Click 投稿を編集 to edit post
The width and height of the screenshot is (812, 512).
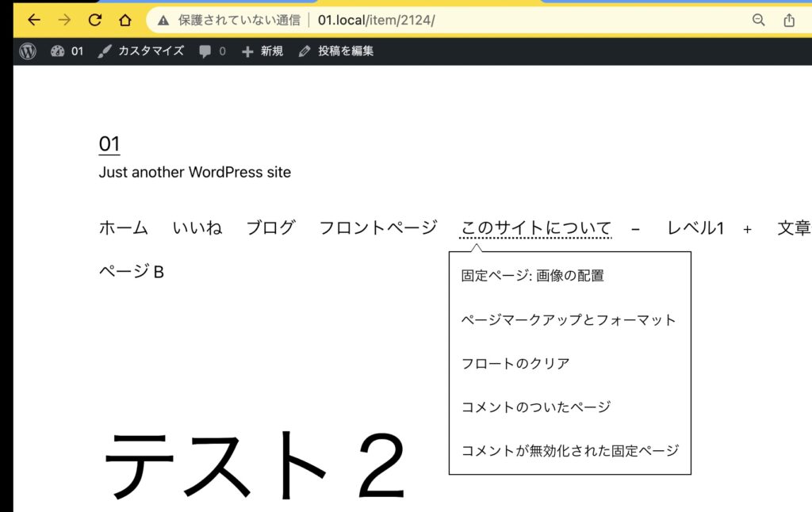coord(336,52)
